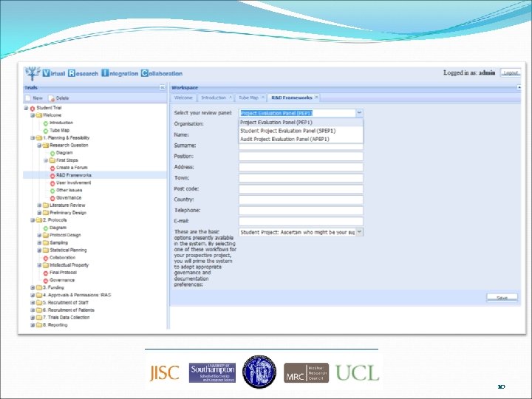Click folder icon of Preliminary Design
The image size is (532, 399).
(x=46, y=213)
